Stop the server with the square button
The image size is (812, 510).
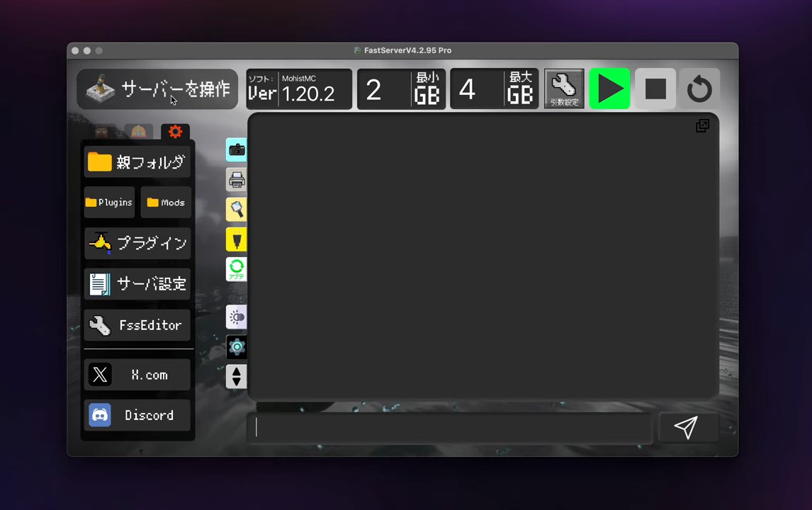(655, 88)
